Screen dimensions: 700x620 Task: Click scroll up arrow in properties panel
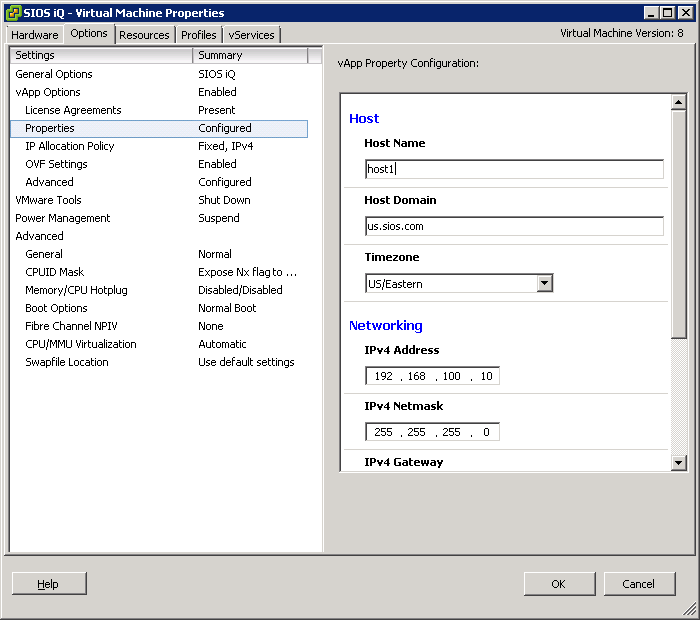click(x=679, y=102)
